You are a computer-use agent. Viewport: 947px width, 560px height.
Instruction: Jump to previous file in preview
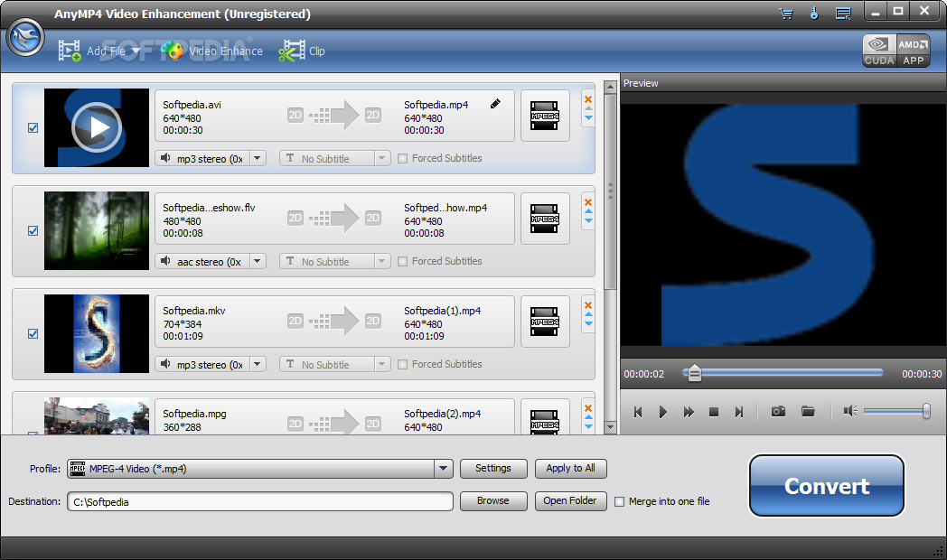point(638,412)
